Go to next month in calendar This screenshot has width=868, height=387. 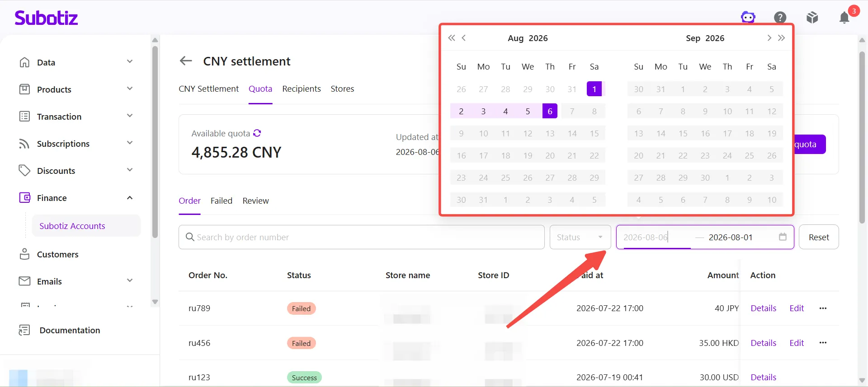[x=769, y=38]
